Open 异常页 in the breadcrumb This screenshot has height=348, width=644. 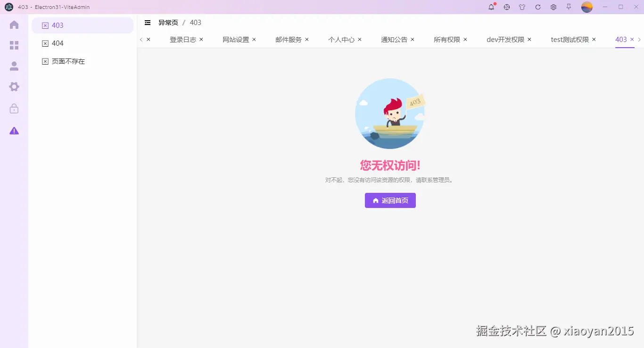pyautogui.click(x=168, y=22)
